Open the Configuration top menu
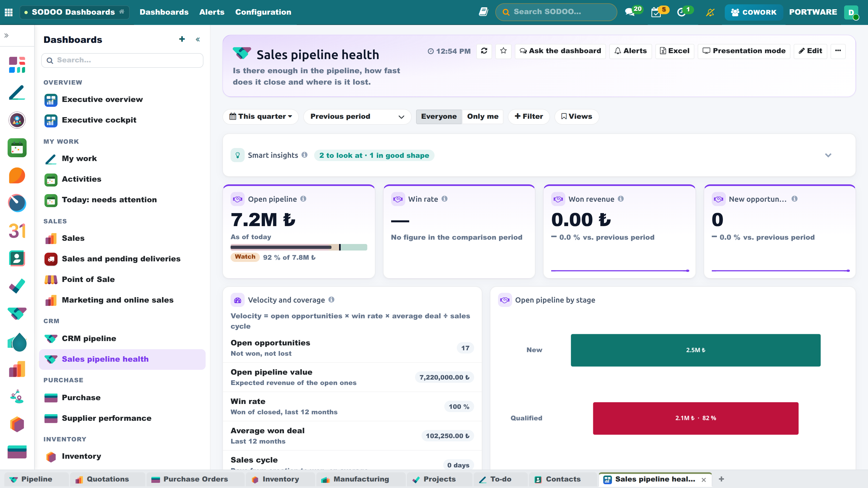This screenshot has width=868, height=488. [263, 12]
